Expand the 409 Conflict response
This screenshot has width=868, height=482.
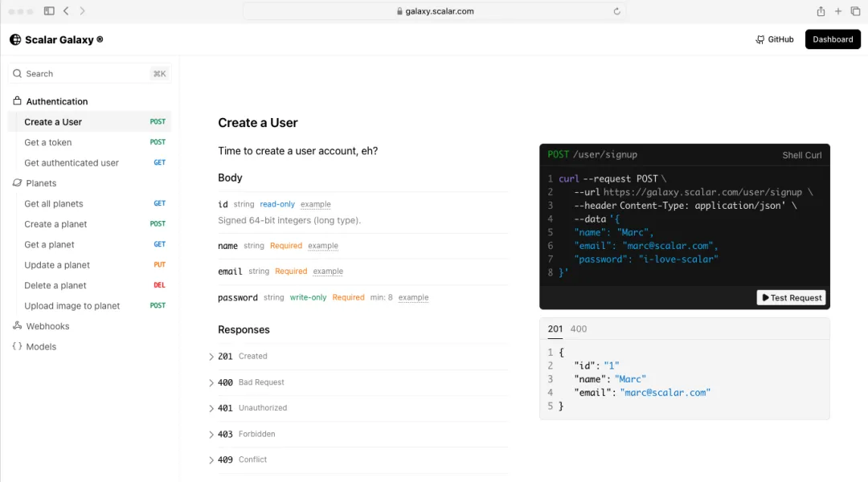pos(211,460)
